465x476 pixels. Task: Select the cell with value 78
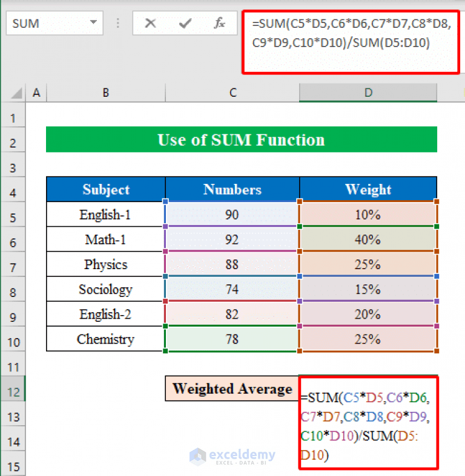coord(232,339)
